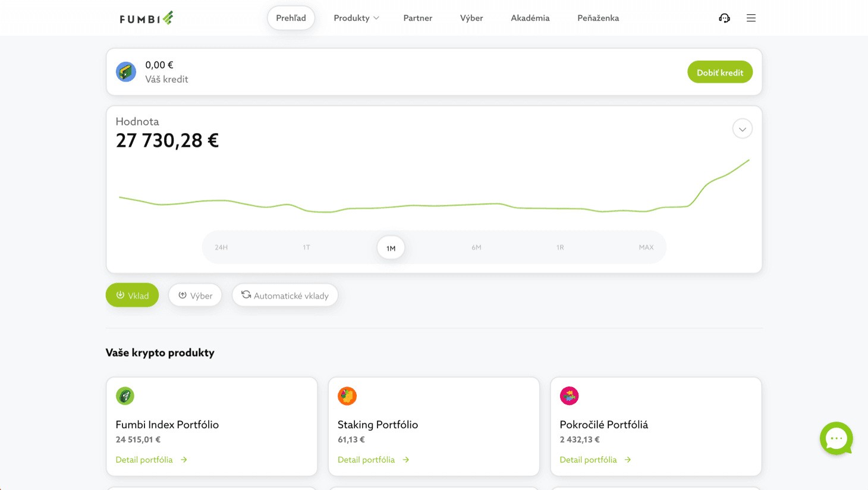Select the 1M chart range
Viewport: 868px width, 490px height.
click(391, 248)
